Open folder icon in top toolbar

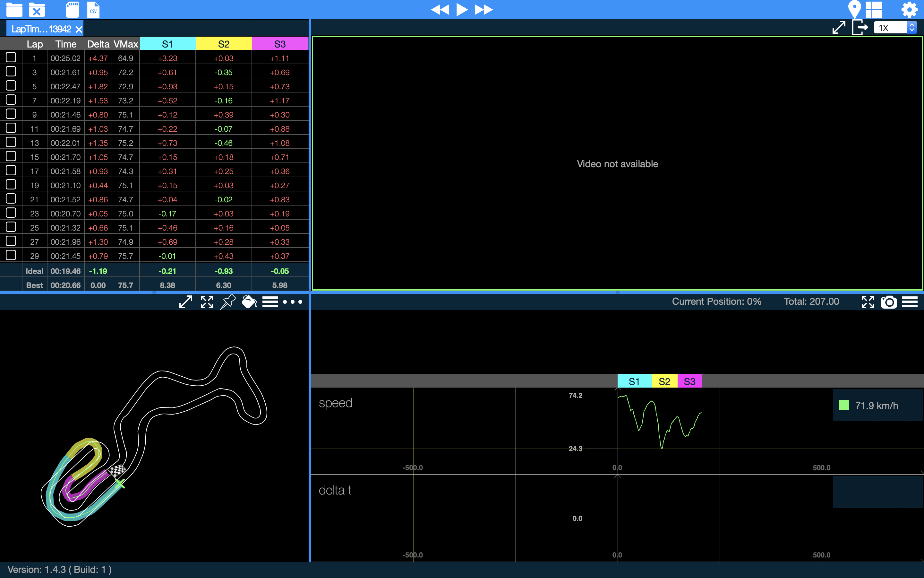click(x=14, y=9)
